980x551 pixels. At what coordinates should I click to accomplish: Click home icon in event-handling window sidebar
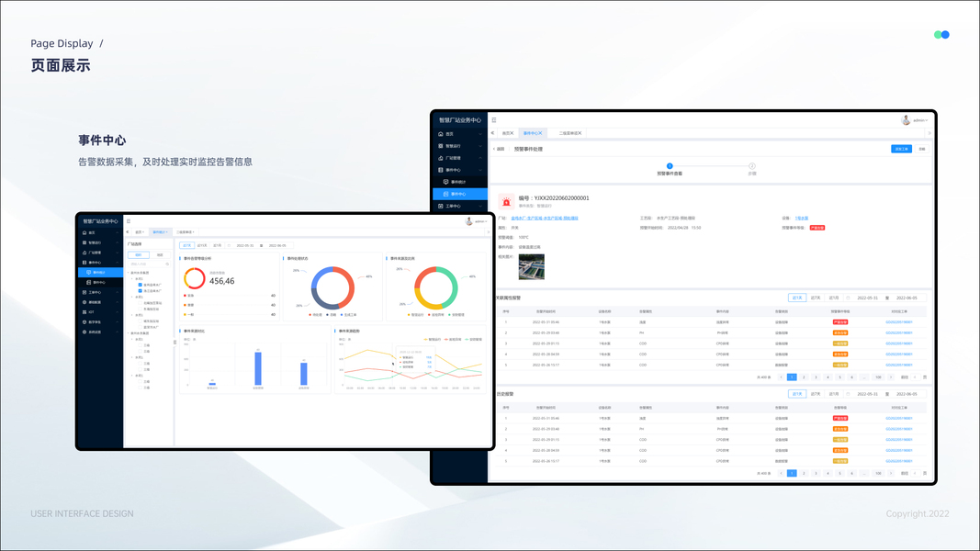441,134
